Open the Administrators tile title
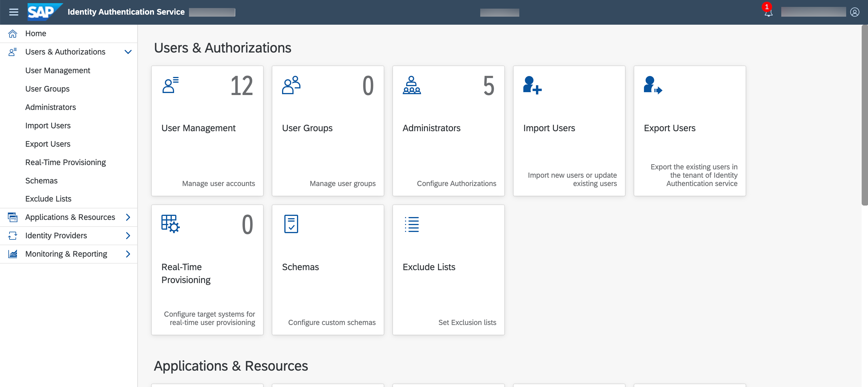Image resolution: width=868 pixels, height=387 pixels. (431, 128)
